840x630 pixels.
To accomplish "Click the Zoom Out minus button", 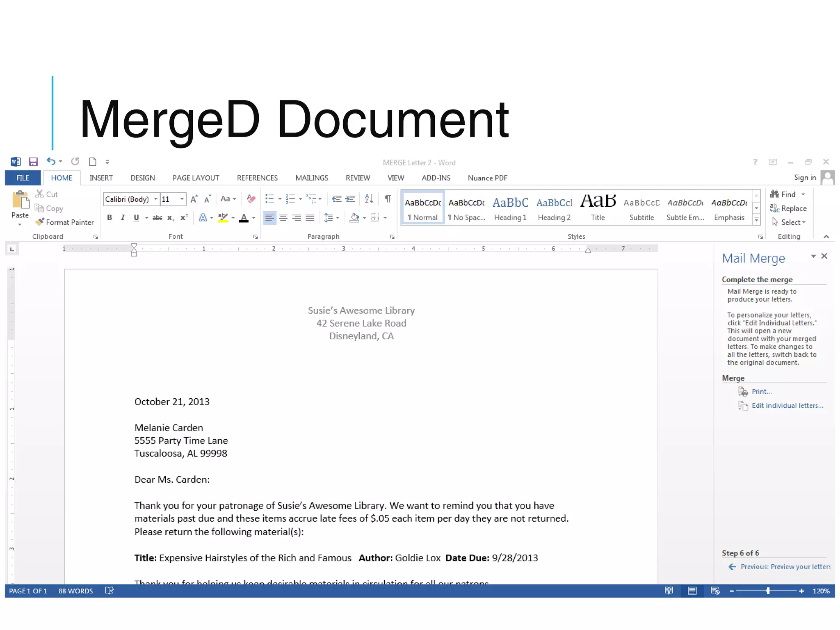I will coord(732,591).
